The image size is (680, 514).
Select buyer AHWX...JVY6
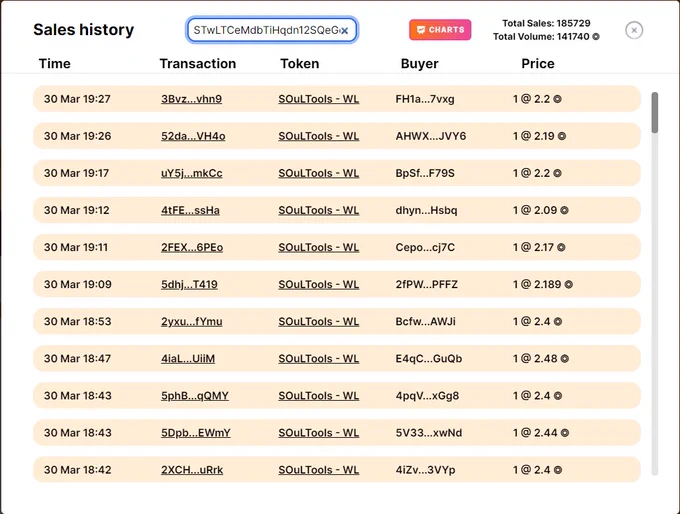431,136
